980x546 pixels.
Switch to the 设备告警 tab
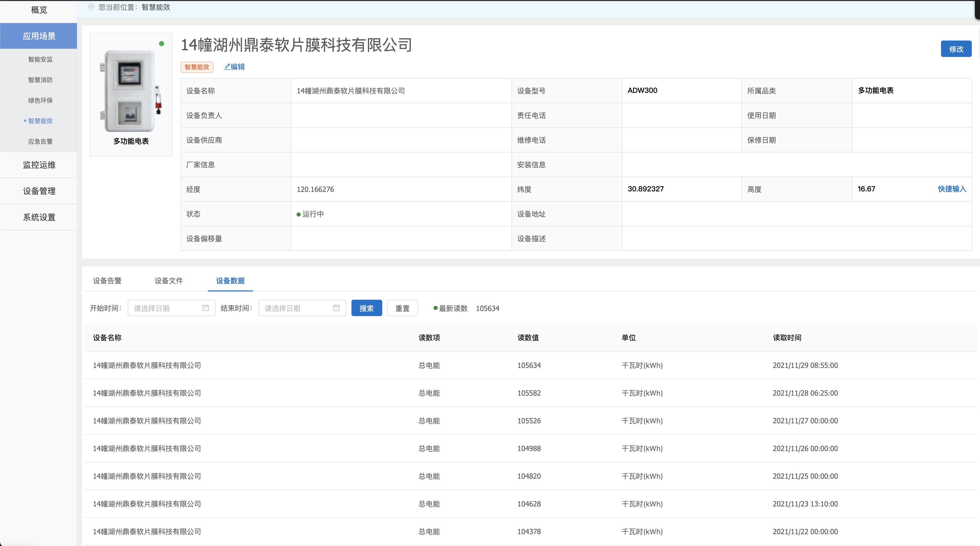click(x=107, y=280)
